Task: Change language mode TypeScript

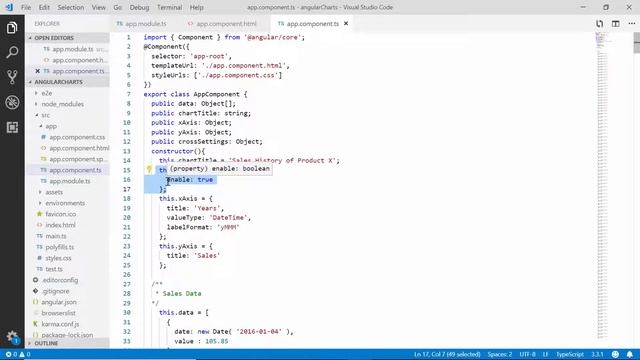Action: (570, 354)
